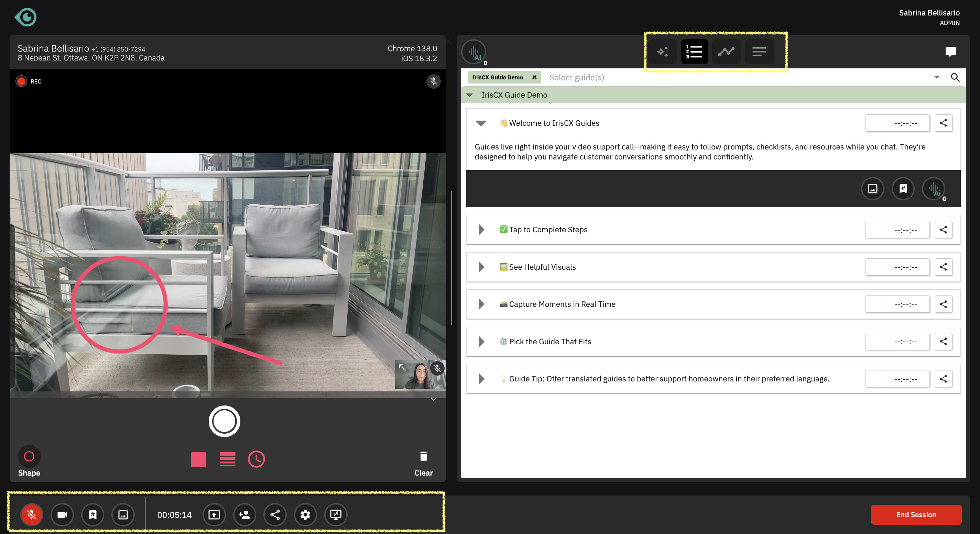Share the Tap to Complete Steps step

(944, 230)
